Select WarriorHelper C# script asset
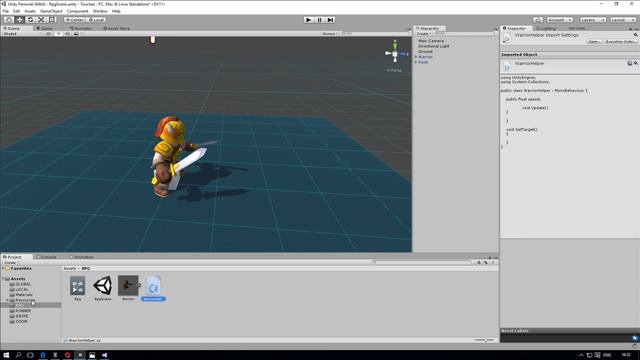 (x=153, y=288)
